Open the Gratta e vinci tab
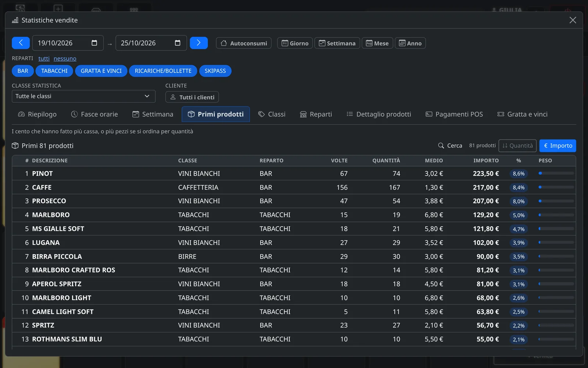588x368 pixels. (x=522, y=114)
